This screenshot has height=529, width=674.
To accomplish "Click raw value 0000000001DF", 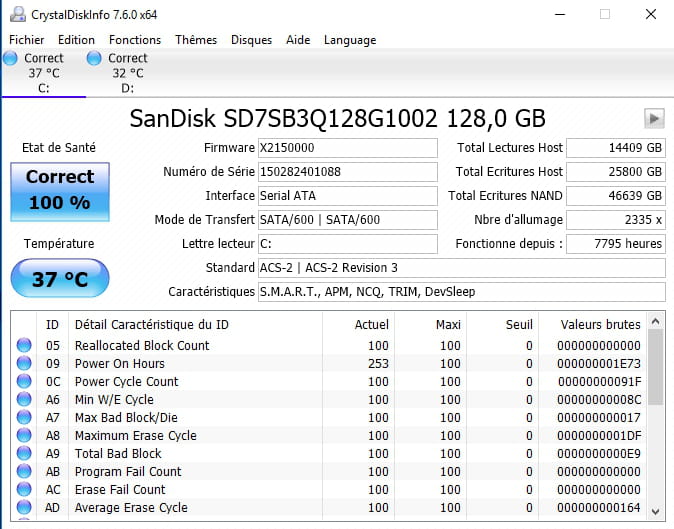I will coord(599,436).
